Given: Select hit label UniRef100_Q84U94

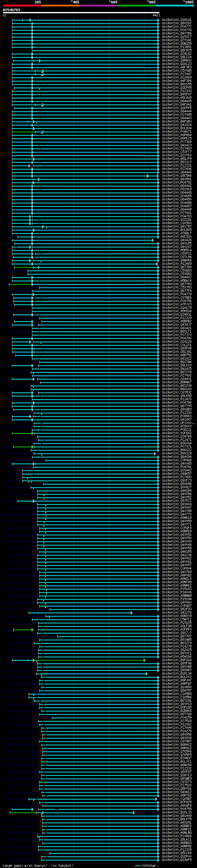Looking at the screenshot, I should point(177,457).
